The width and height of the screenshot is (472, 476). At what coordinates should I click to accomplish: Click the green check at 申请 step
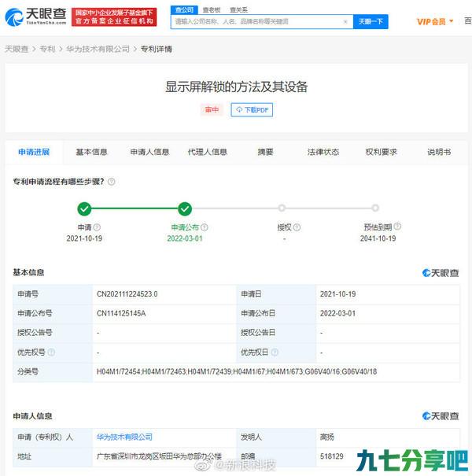click(84, 208)
